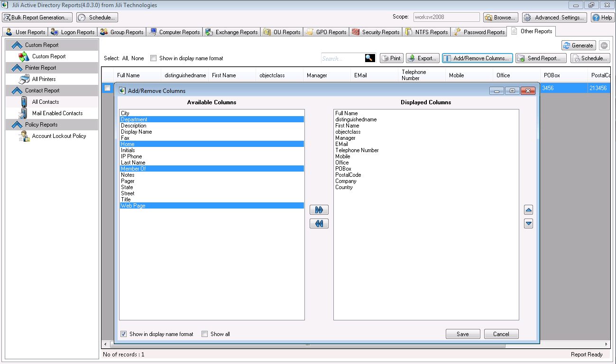Viewport: 616px width, 364px height.
Task: Click the Full Name column header
Action: (138, 75)
